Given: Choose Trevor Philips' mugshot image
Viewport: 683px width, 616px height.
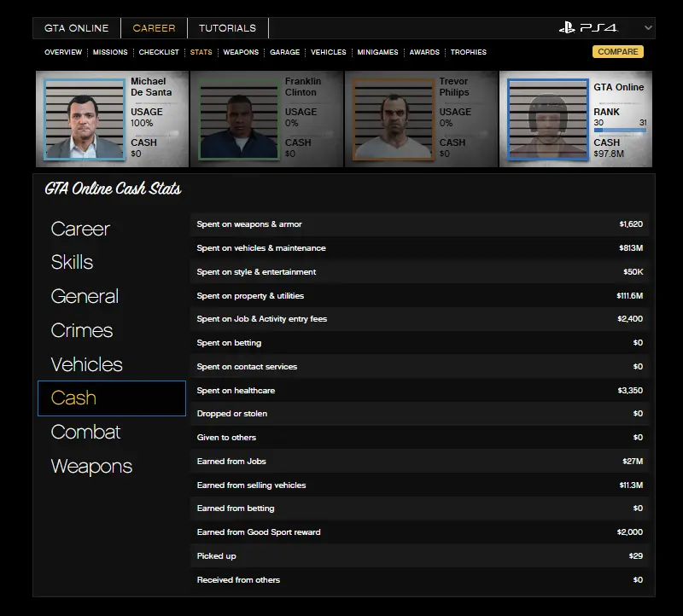Looking at the screenshot, I should (393, 119).
